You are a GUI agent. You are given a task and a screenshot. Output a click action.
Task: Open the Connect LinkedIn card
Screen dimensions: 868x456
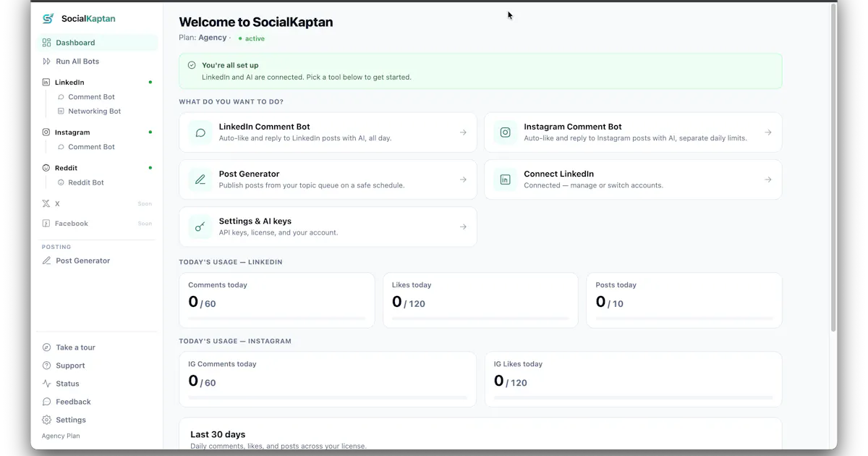coord(633,180)
